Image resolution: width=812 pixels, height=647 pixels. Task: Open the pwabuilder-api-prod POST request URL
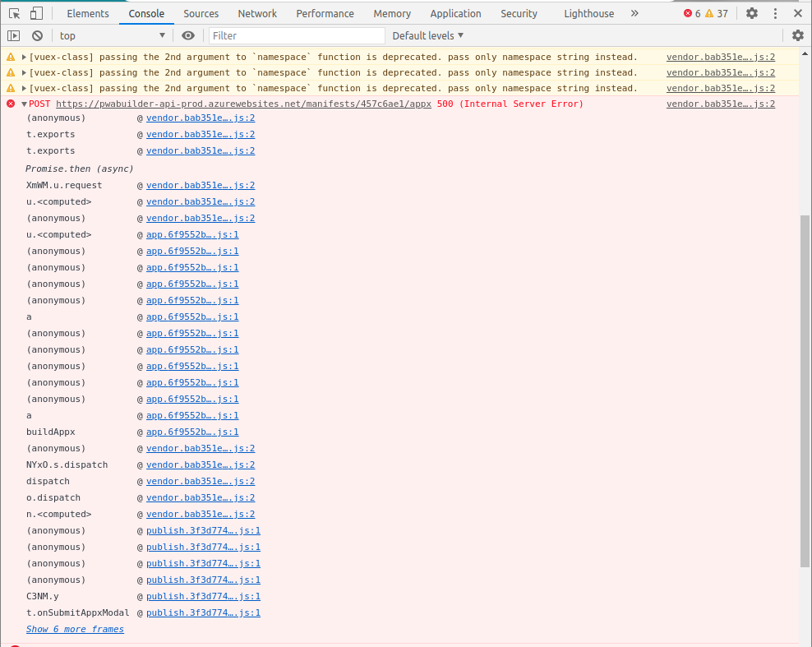click(x=243, y=104)
